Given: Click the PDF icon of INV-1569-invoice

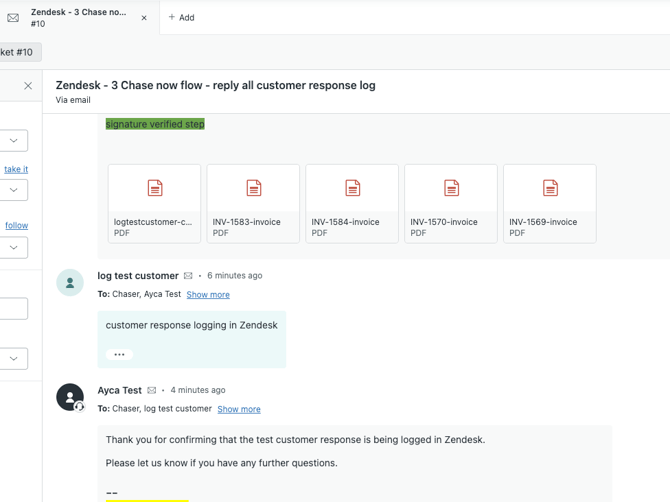Looking at the screenshot, I should pyautogui.click(x=550, y=188).
